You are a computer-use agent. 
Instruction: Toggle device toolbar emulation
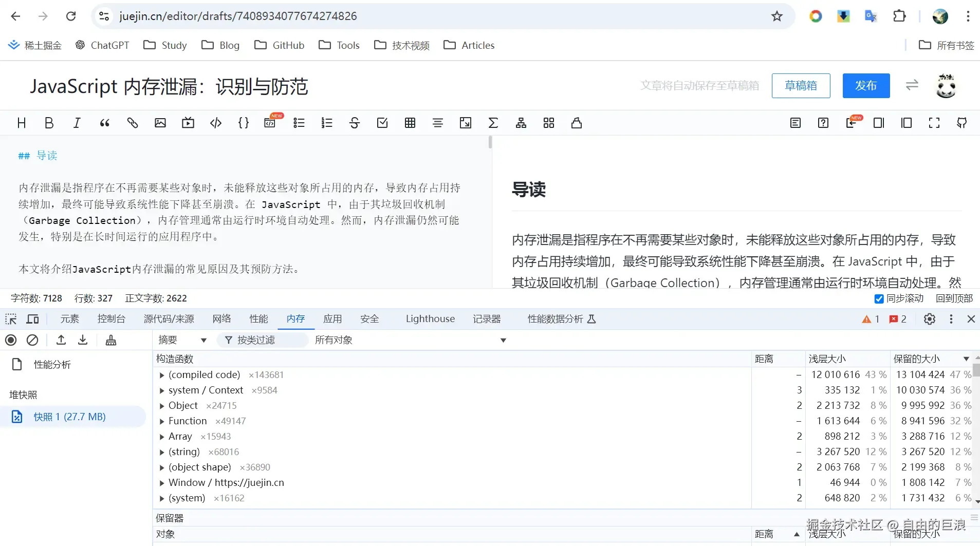point(33,319)
